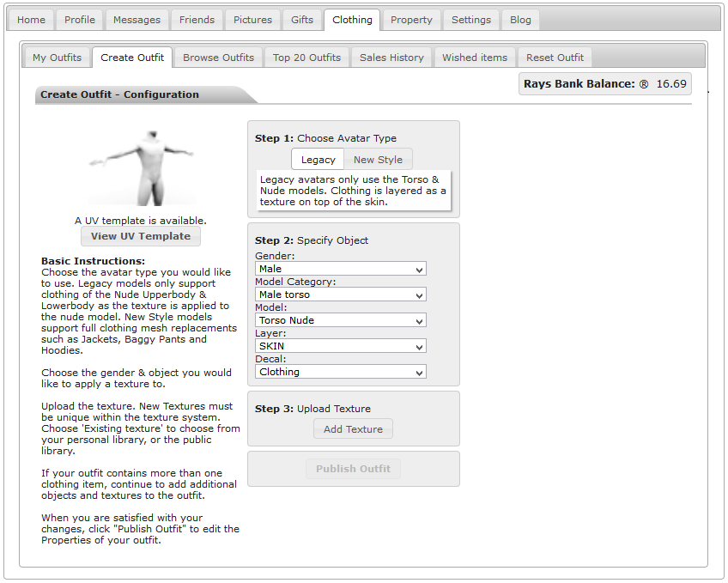This screenshot has height=583, width=728.
Task: Choose the Legacy avatar type
Action: coord(318,160)
